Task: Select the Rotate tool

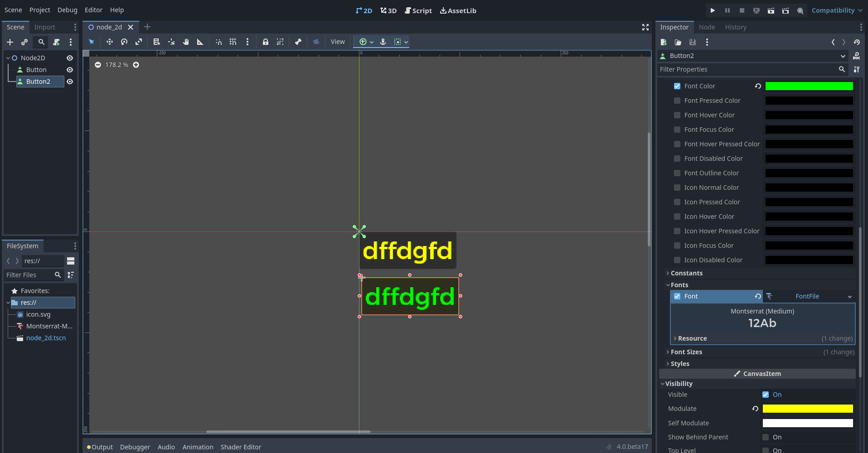Action: coord(124,42)
